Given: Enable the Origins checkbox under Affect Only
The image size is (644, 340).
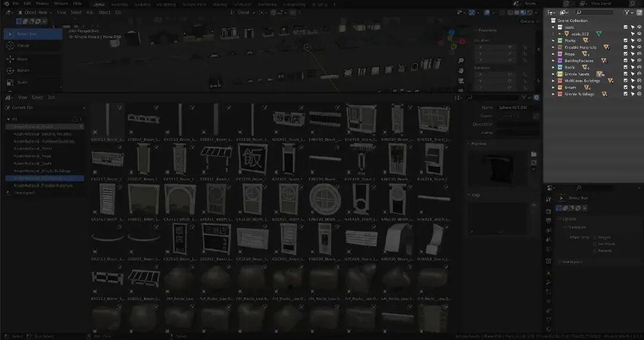Looking at the screenshot, I should coord(595,238).
